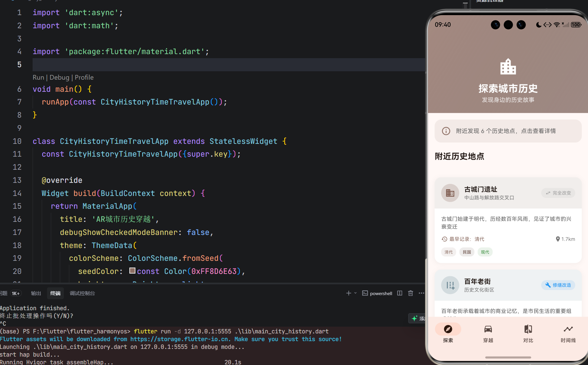588x365 pixels.
Task: Tap the Wi-Fi icon in phone status bar
Action: tap(557, 25)
